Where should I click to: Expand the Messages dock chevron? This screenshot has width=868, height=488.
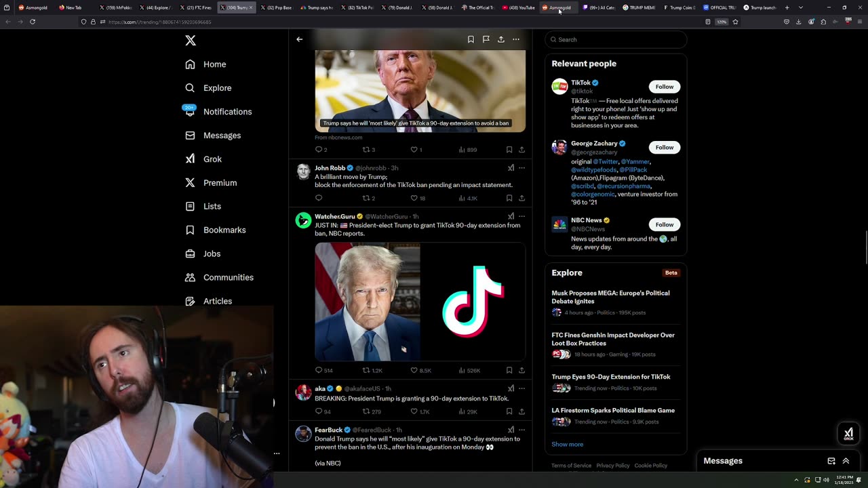(x=846, y=461)
